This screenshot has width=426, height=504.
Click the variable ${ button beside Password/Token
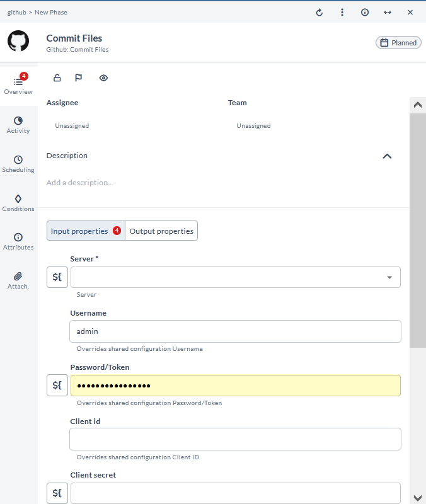point(57,385)
